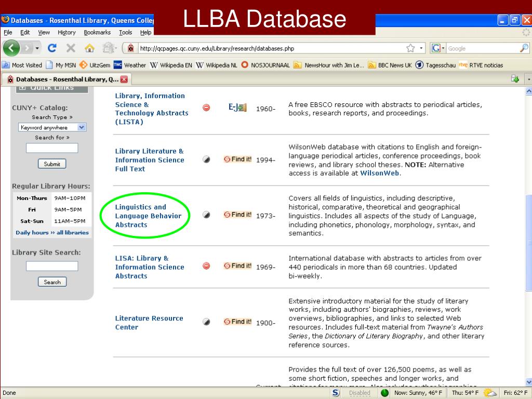Click the Library Site Search button
Viewport: 532px width, 399px height.
pyautogui.click(x=52, y=282)
